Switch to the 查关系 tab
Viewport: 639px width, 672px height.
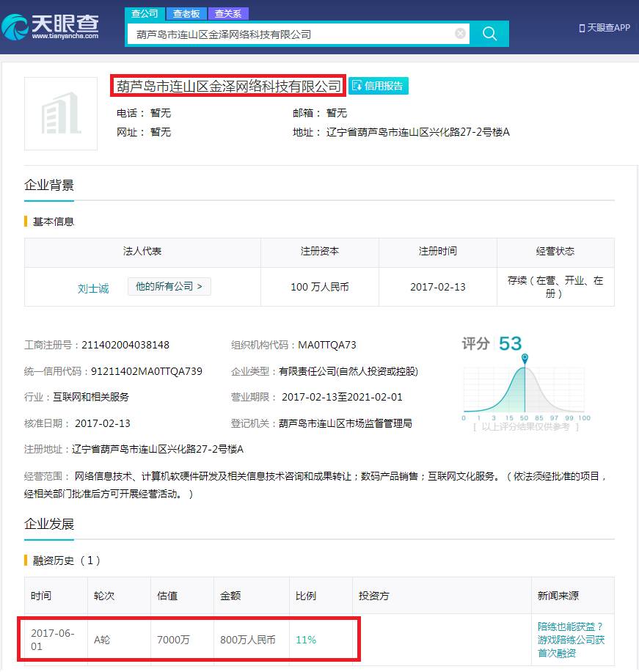pos(228,13)
